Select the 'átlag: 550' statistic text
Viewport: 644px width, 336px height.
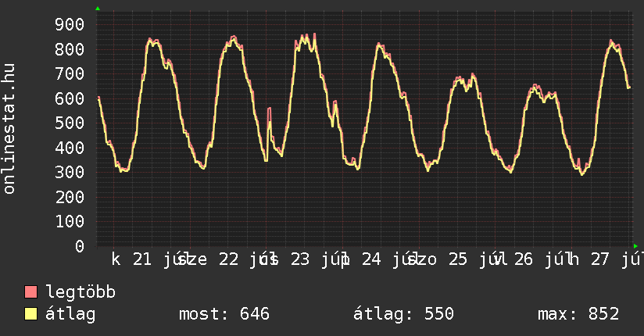[x=404, y=314]
